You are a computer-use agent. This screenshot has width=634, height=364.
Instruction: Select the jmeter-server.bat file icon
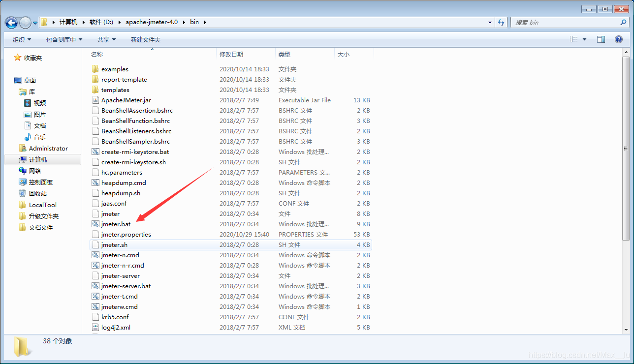point(95,286)
